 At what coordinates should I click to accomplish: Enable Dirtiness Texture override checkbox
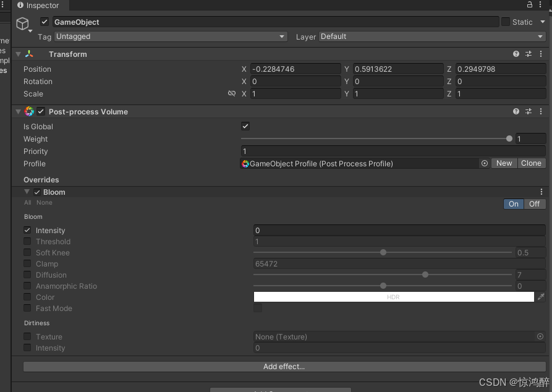pyautogui.click(x=27, y=336)
